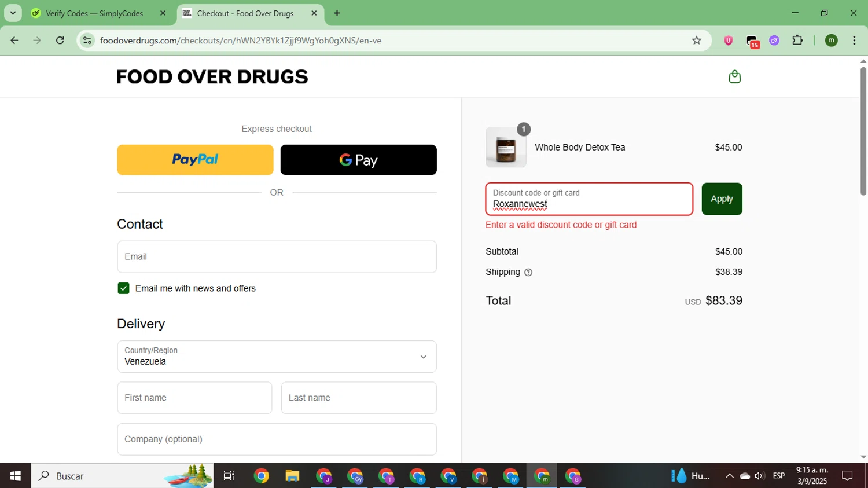Open the extension with red 15 badge

tap(752, 41)
